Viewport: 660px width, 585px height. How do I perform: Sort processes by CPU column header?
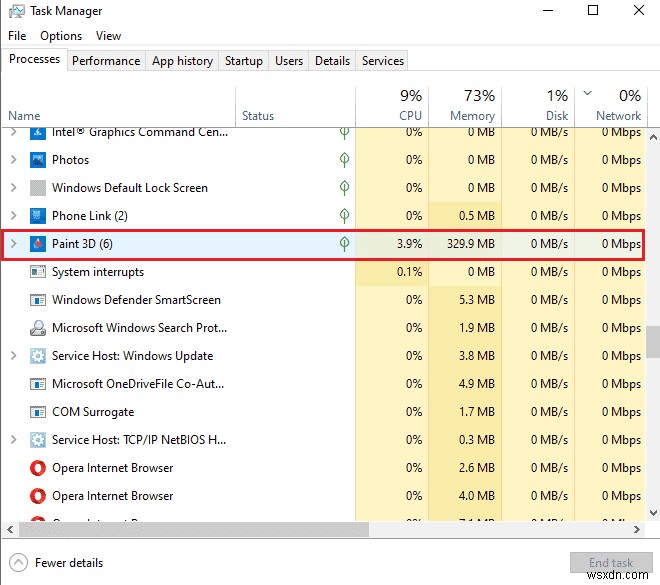click(392, 106)
